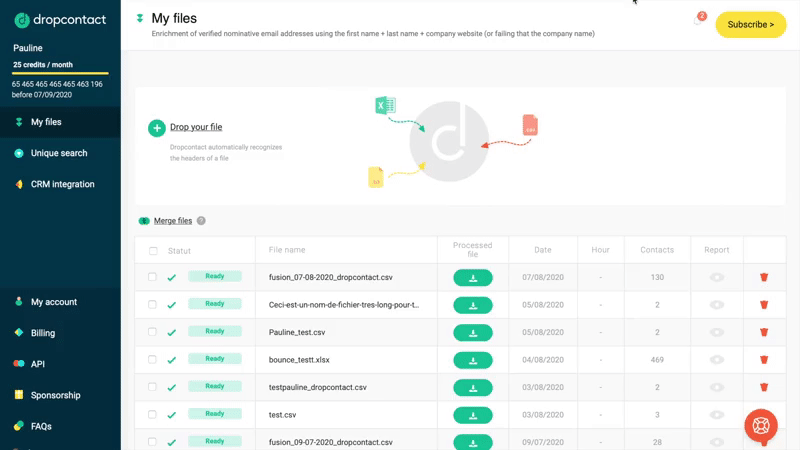Screen dimensions: 800x450
Task: Download processed Pauline_test.csv
Action: point(473,333)
